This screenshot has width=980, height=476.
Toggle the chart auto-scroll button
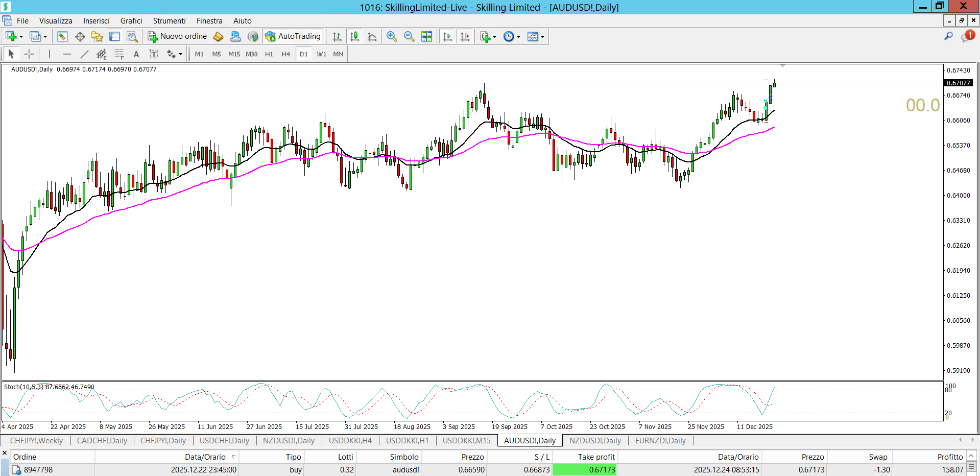coord(447,36)
